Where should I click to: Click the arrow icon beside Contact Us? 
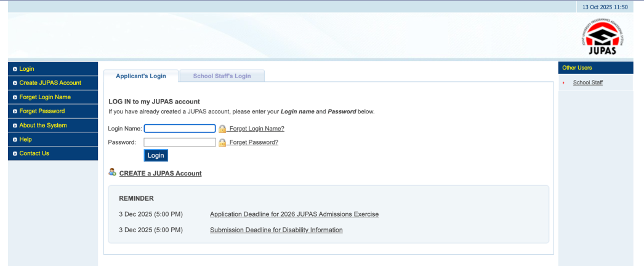(14, 154)
